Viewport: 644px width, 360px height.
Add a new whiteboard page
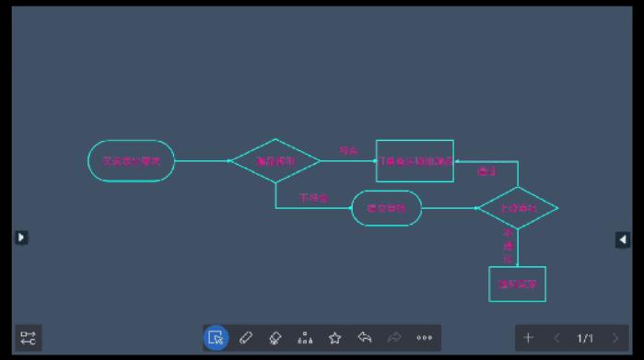pyautogui.click(x=529, y=338)
